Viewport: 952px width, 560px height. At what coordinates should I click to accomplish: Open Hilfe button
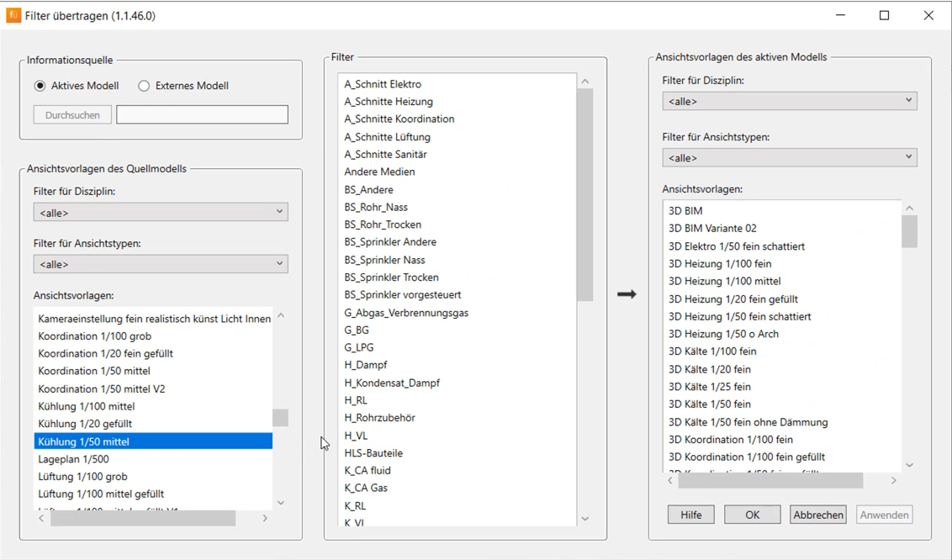pos(690,515)
